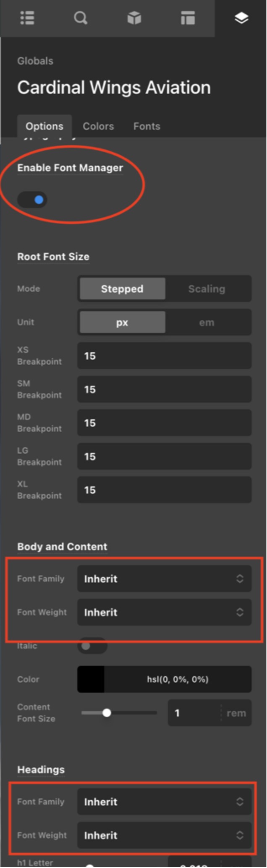
Task: Toggle the Enable Font Manager switch
Action: click(x=32, y=200)
